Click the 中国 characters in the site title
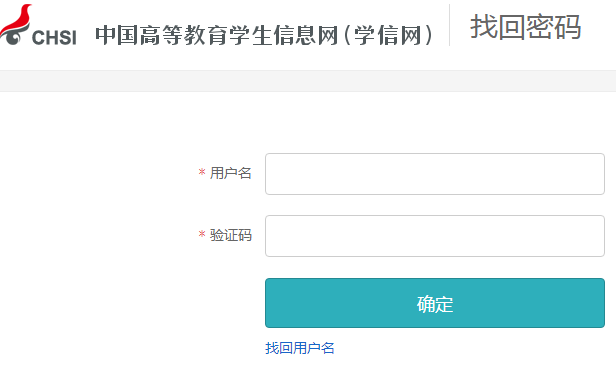Viewport: 616px width, 370px height. [117, 35]
